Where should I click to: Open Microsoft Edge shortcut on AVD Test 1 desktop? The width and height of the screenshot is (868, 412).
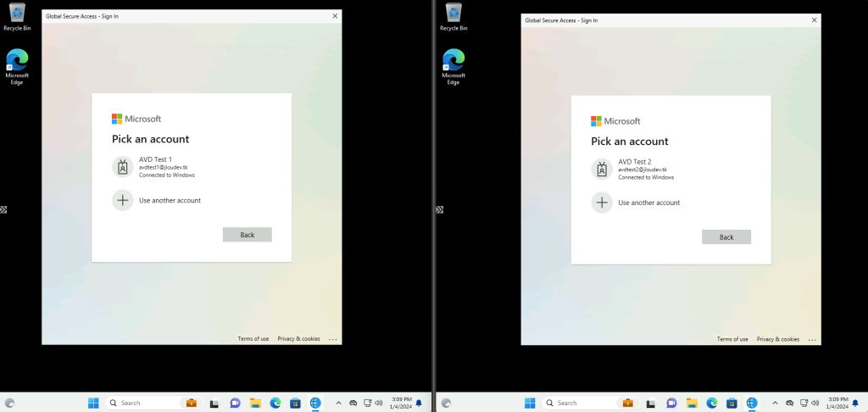17,67
